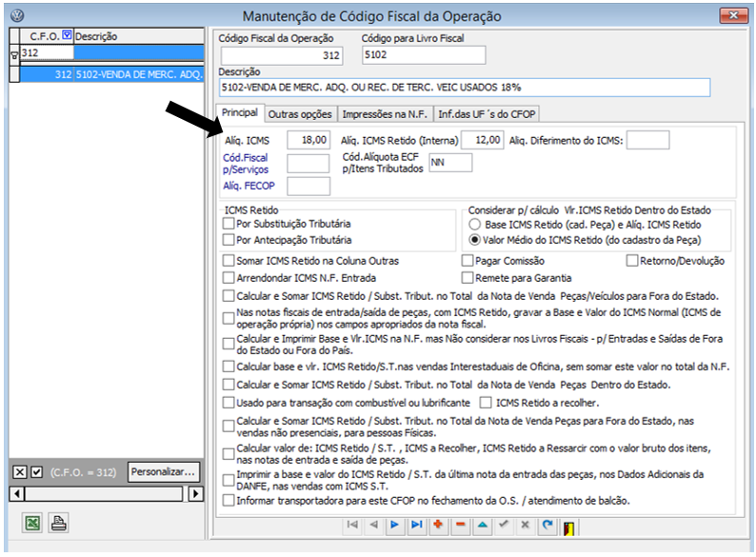The height and width of the screenshot is (557, 756).
Task: Click the Personalizar... button
Action: click(163, 471)
